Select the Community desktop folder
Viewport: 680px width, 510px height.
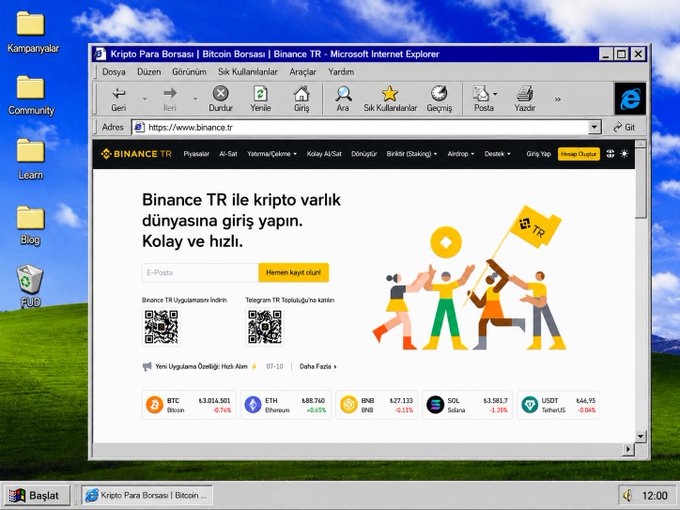point(31,95)
